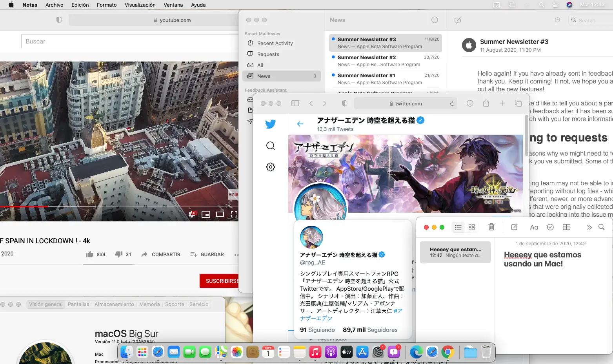
Task: Open the Pantallas tab in About This Mac
Action: (x=78, y=304)
